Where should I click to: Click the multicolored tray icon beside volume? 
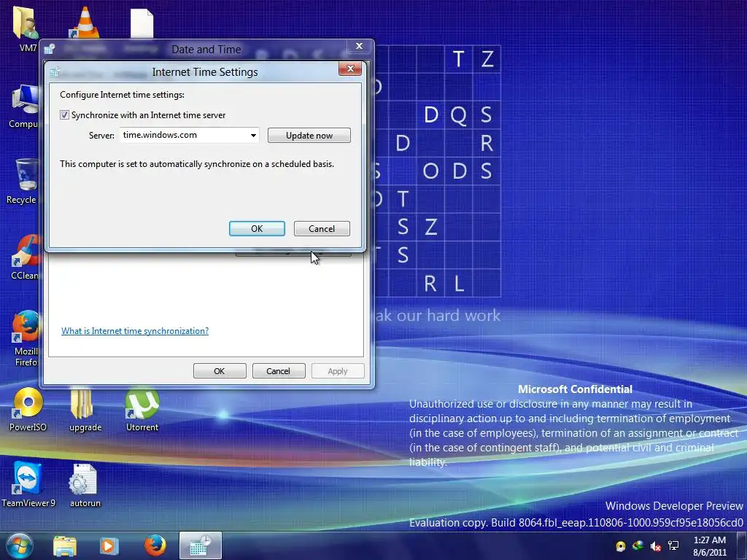coord(638,545)
